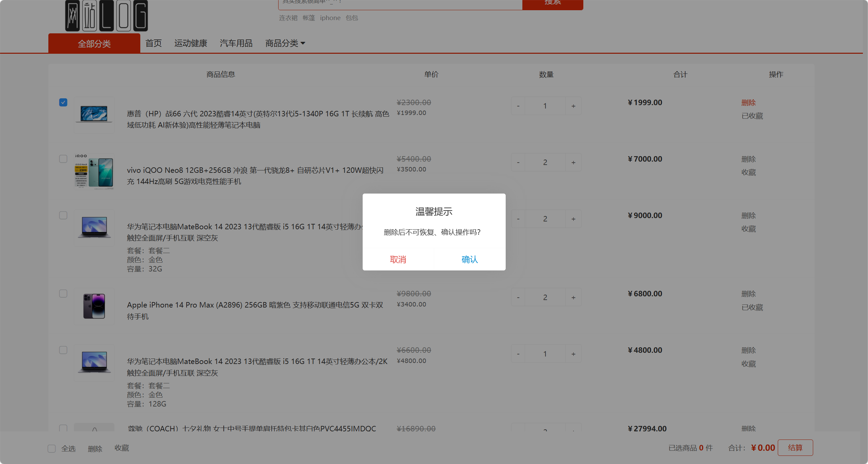The height and width of the screenshot is (464, 868).
Task: Increase quantity of 128G MateBook 14
Action: 573,354
